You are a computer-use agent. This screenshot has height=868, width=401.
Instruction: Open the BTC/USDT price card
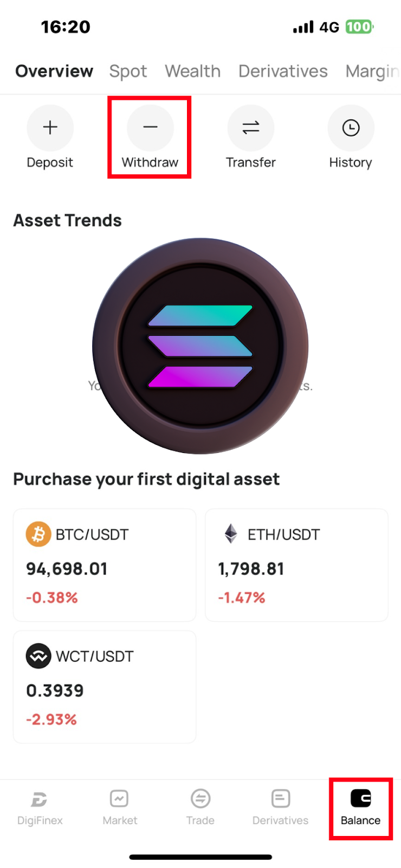pos(105,565)
